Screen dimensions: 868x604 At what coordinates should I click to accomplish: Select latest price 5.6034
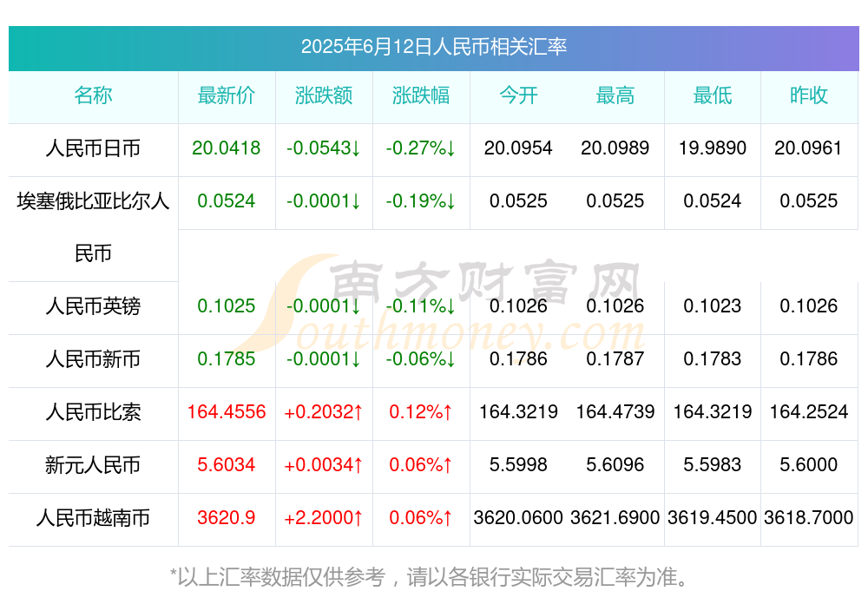click(227, 465)
